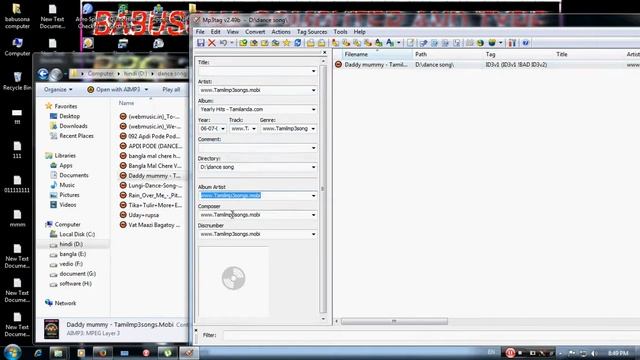
Task: Save tag with the floppy disk icon
Action: click(x=201, y=43)
